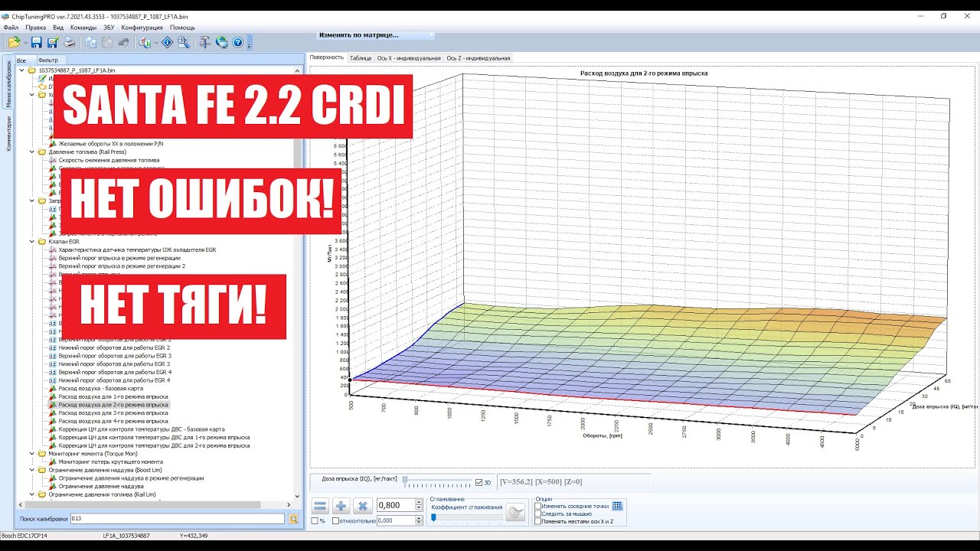Switch to the 'Таблица' tab
Image resolution: width=980 pixels, height=551 pixels.
360,58
